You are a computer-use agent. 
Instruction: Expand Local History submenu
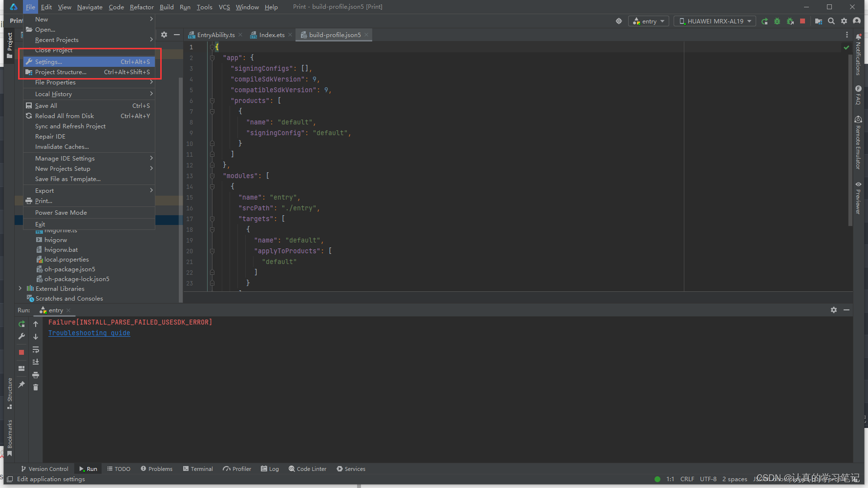point(89,94)
